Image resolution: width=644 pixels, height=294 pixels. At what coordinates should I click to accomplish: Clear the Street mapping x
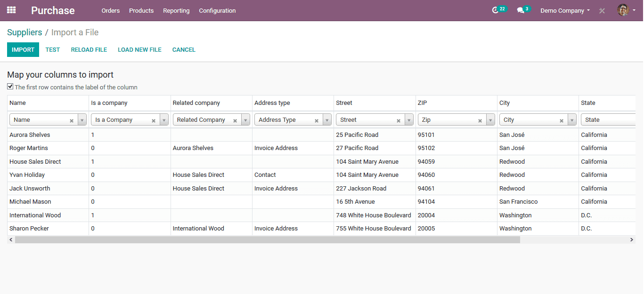[x=399, y=120]
